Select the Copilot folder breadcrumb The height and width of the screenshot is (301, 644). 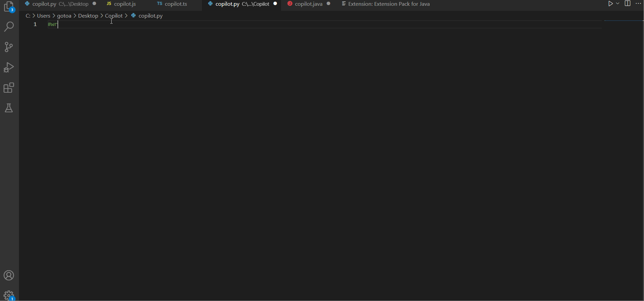click(x=114, y=16)
